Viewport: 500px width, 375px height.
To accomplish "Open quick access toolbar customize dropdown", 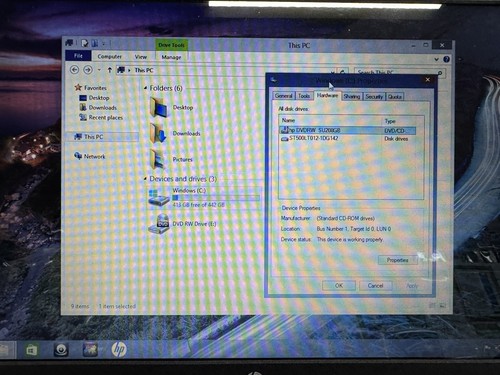I will [104, 44].
